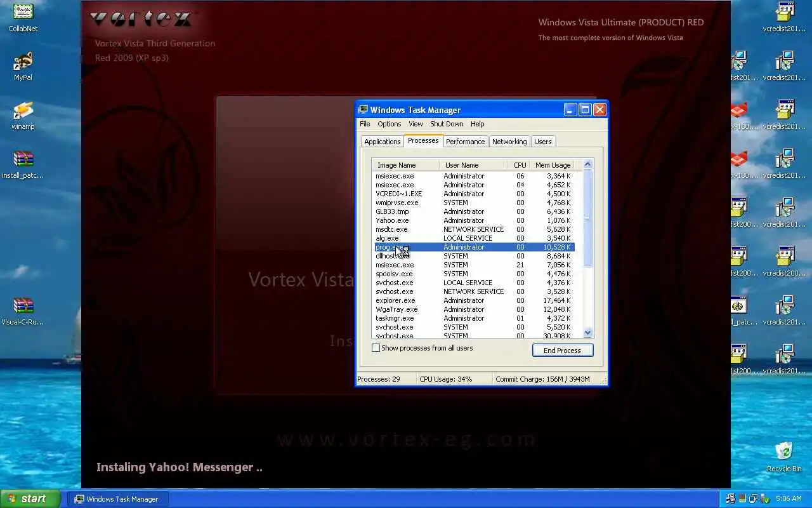
Task: Select the WgaTray.exe process
Action: click(473, 309)
